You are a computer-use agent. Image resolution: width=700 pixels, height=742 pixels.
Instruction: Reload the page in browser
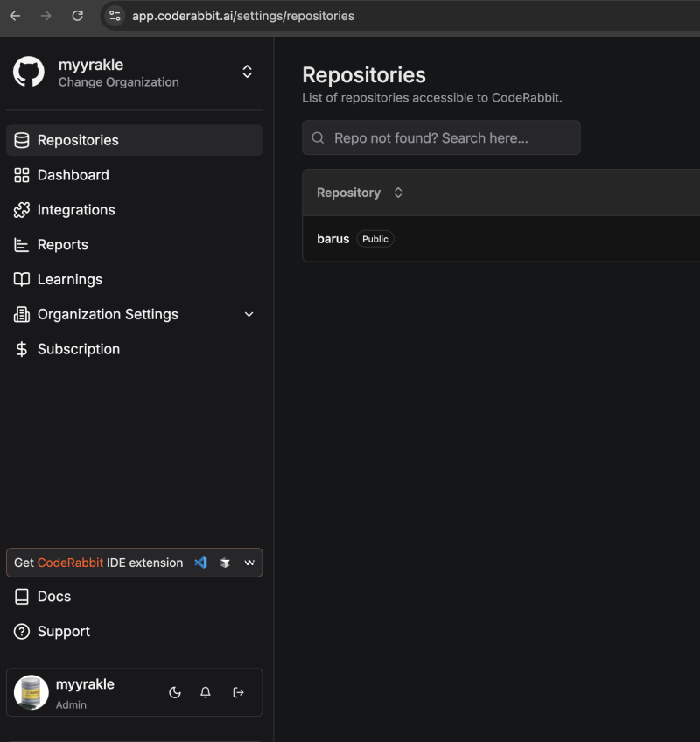[77, 16]
